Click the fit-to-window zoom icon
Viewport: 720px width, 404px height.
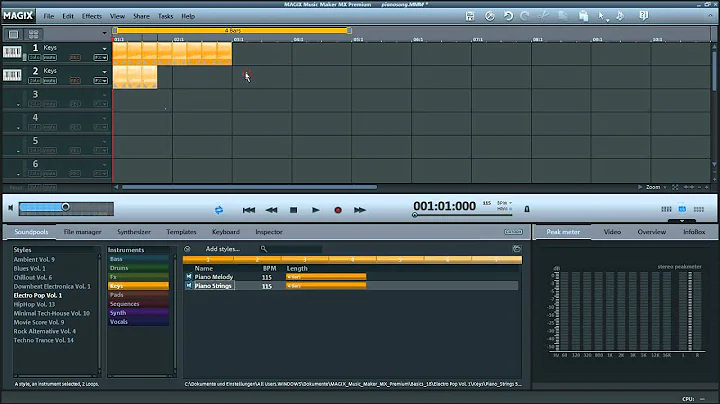click(675, 187)
